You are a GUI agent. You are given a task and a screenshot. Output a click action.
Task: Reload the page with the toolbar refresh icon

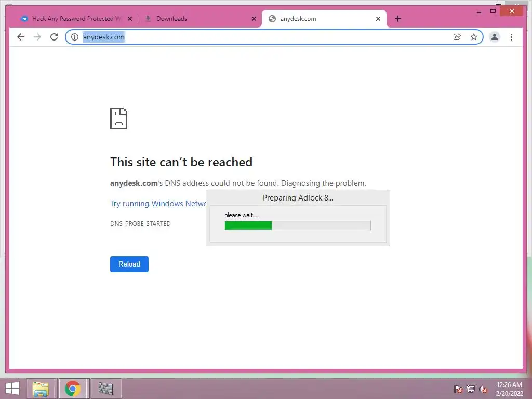click(x=54, y=37)
